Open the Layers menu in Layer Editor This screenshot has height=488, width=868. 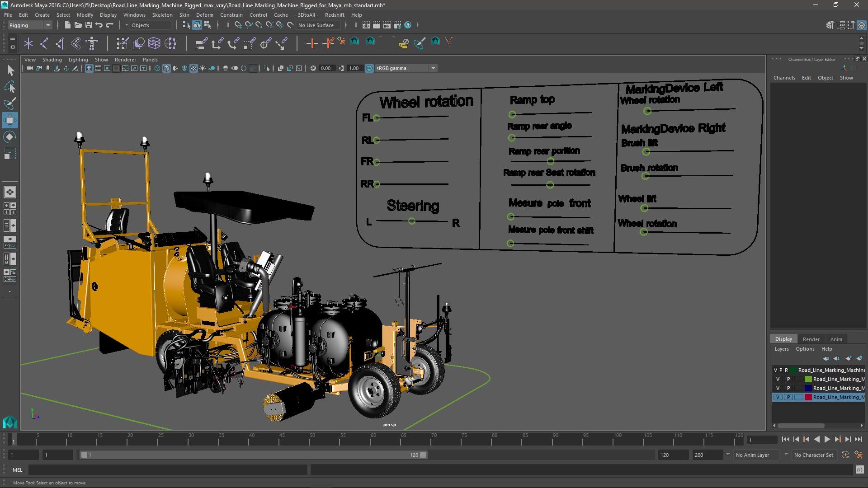coord(781,349)
